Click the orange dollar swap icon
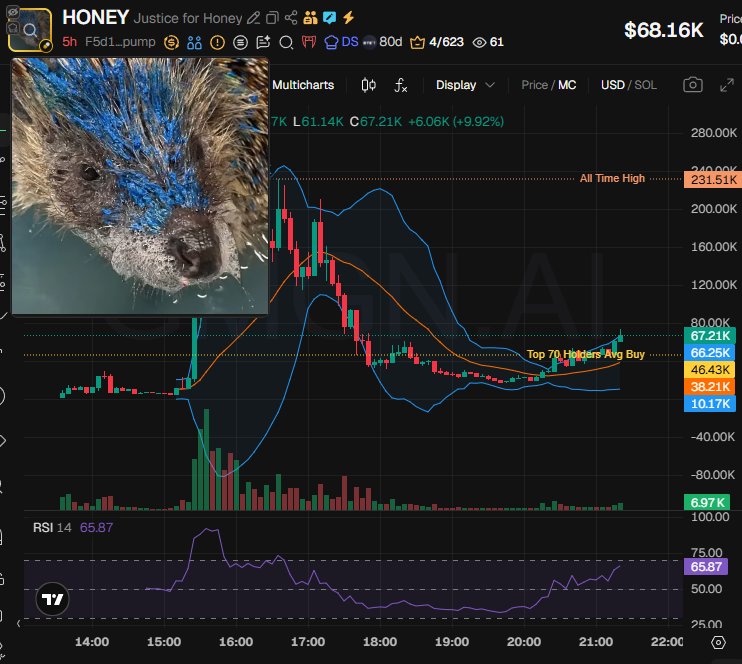Screen dimensions: 742x664 (x=171, y=43)
